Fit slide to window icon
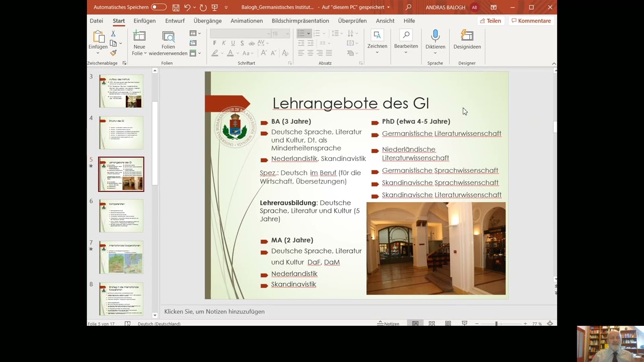This screenshot has width=644, height=362. tap(550, 323)
